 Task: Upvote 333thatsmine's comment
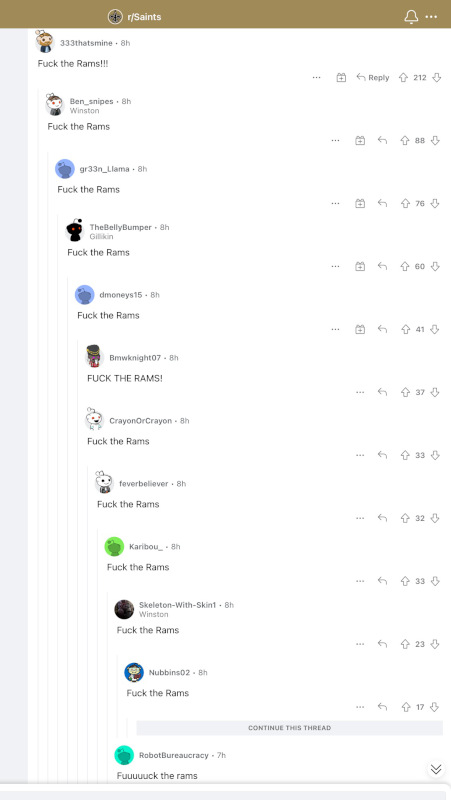click(x=403, y=78)
